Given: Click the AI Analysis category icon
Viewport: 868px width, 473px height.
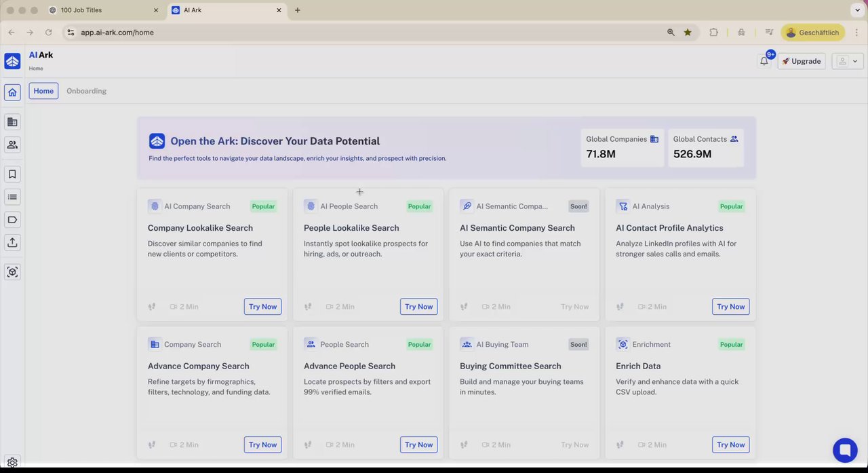Looking at the screenshot, I should pyautogui.click(x=623, y=206).
